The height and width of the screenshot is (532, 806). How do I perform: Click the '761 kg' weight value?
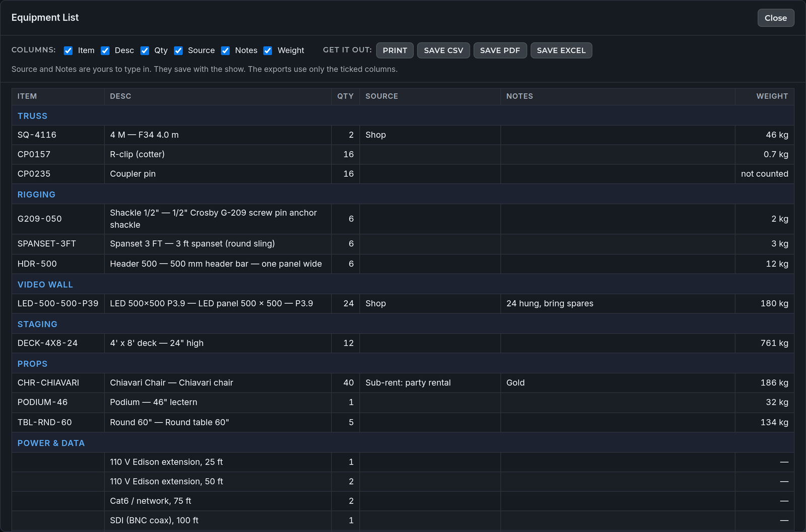click(x=774, y=343)
